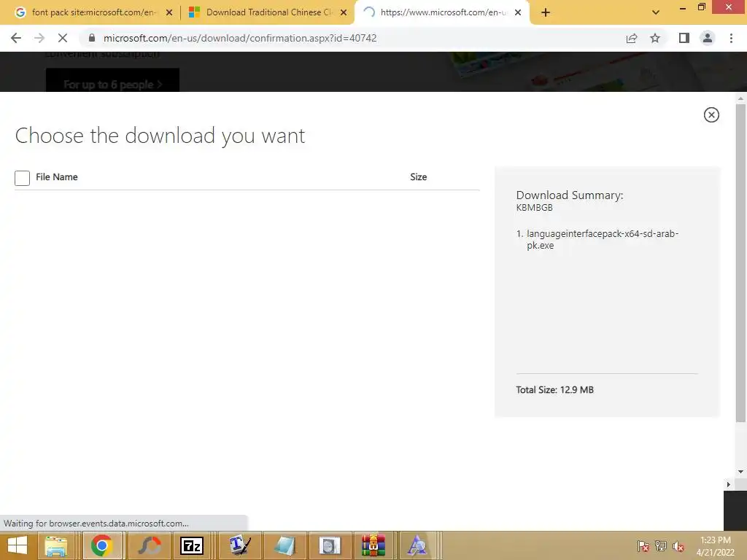Open the notepad taskbar icon
747x560 pixels.
[285, 545]
